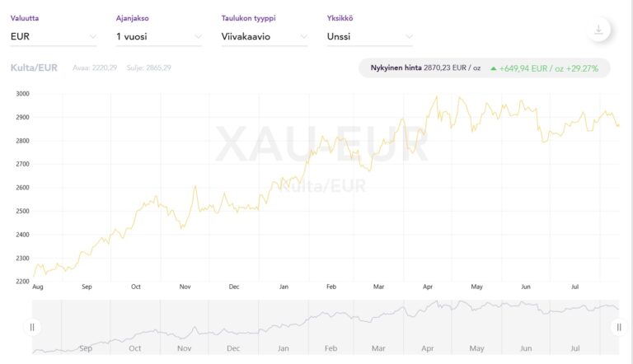Click the Jul label on the x-axis

(574, 287)
